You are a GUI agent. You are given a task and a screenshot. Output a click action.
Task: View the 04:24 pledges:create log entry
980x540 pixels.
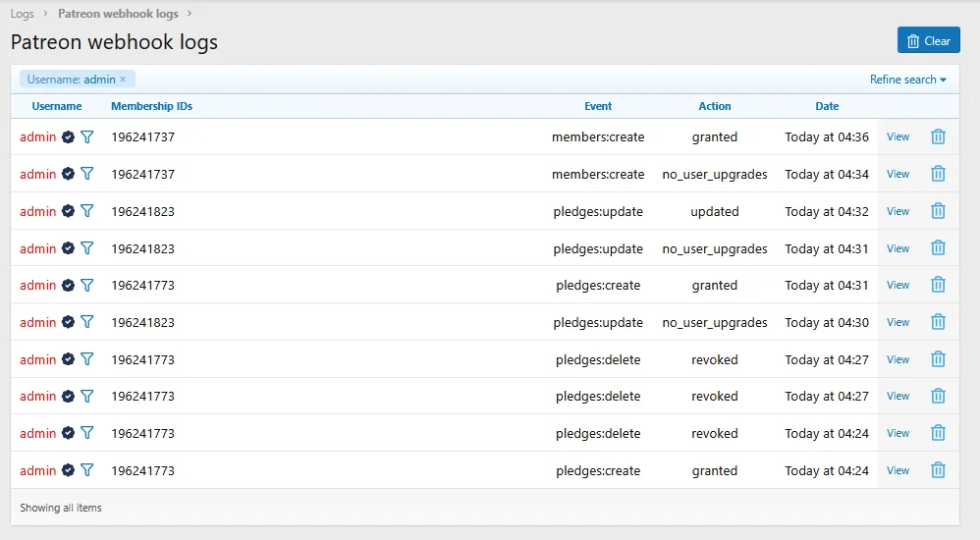pyautogui.click(x=898, y=470)
